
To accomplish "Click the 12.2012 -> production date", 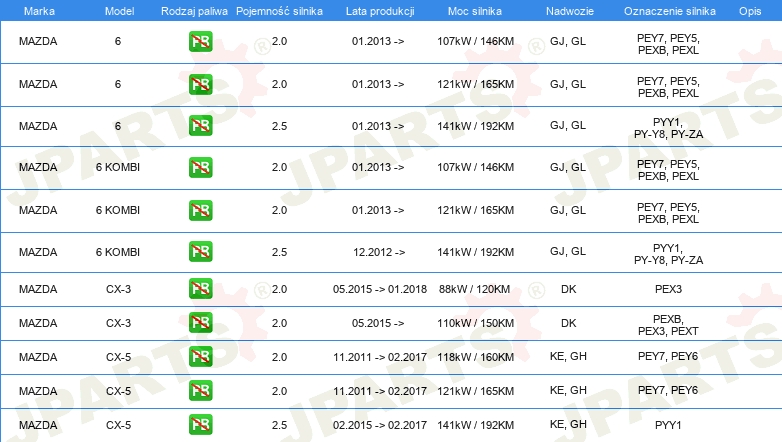I will (x=379, y=252).
